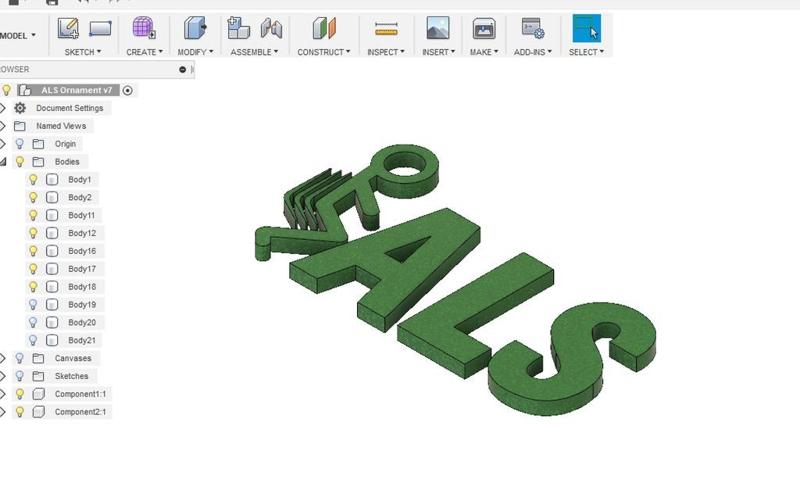Open the INSPECT menu
Image resolution: width=800 pixels, height=494 pixels.
(x=386, y=52)
